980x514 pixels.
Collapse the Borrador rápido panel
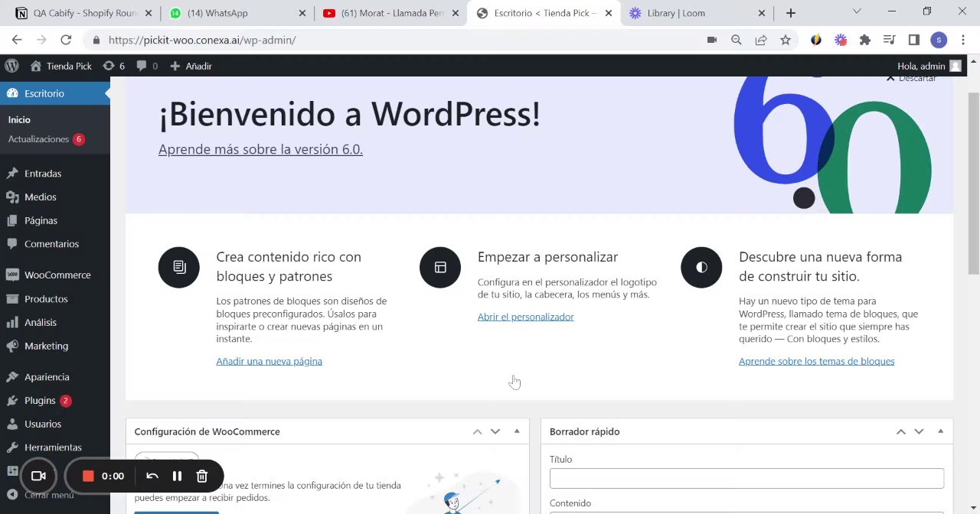pyautogui.click(x=940, y=431)
